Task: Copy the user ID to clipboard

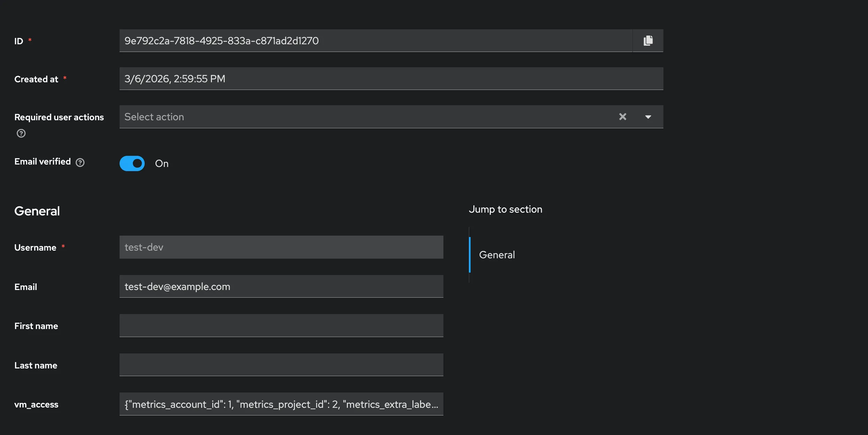Action: pos(648,41)
